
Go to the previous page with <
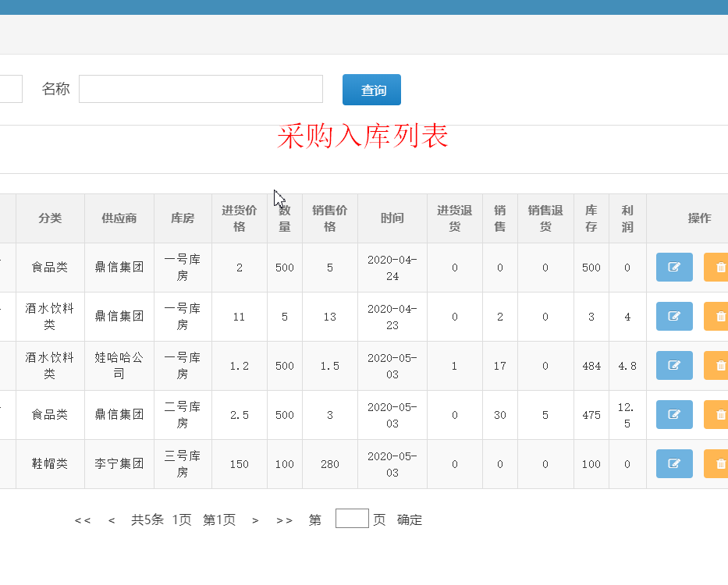tap(112, 520)
